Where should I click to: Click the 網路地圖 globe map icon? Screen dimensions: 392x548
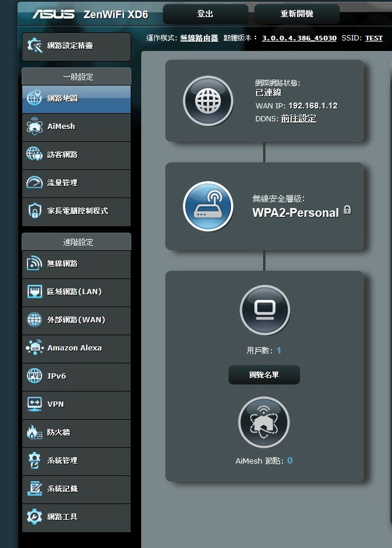(x=34, y=97)
